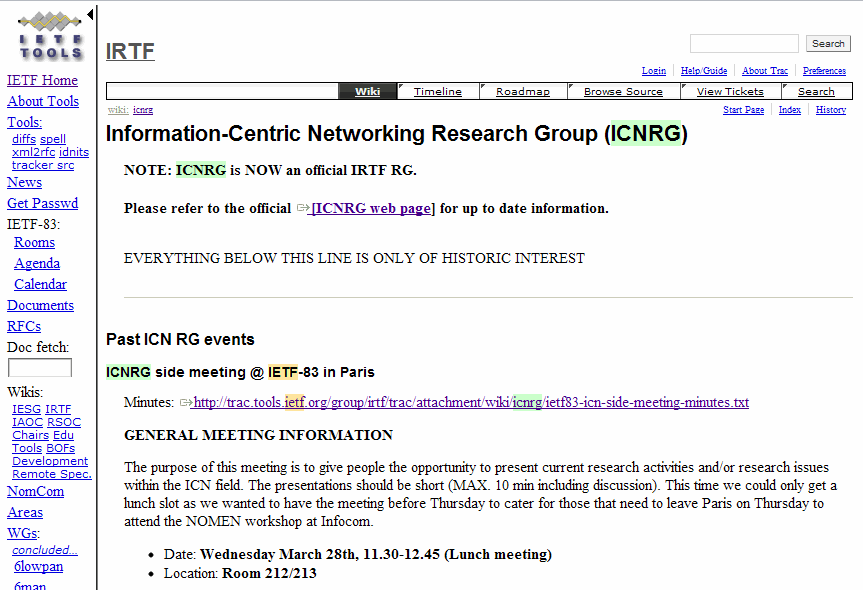Screen dimensions: 863x590
Task: Open the Remote Spec. wiki link
Action: [52, 474]
